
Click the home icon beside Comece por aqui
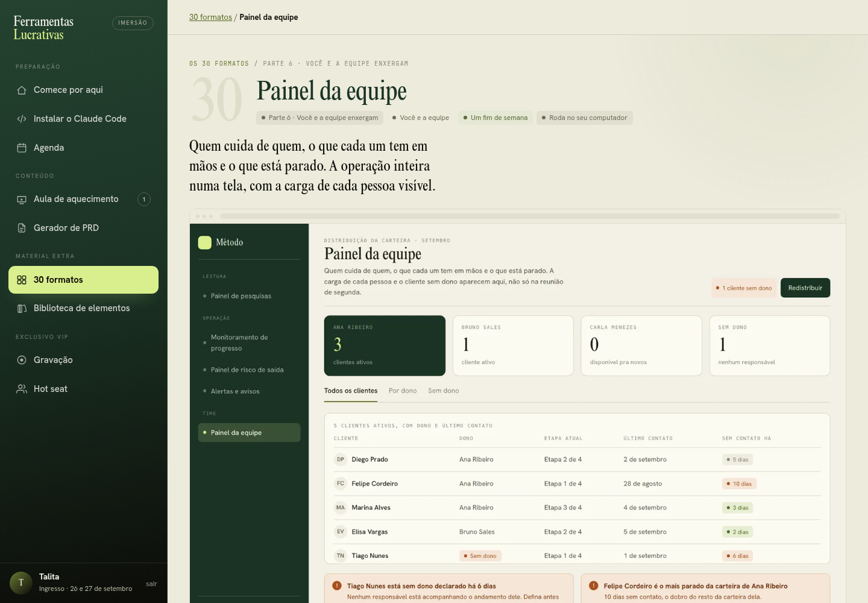pos(22,90)
